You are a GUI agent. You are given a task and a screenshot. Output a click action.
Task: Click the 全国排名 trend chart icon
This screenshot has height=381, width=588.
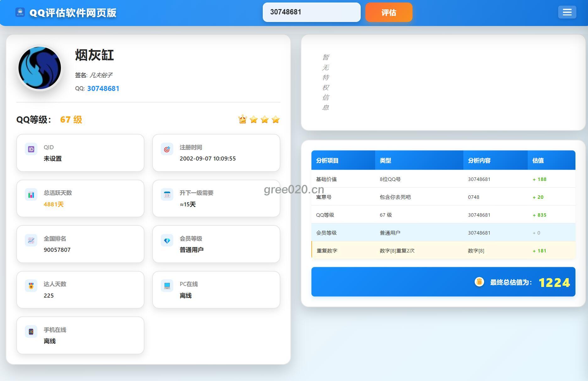point(31,241)
